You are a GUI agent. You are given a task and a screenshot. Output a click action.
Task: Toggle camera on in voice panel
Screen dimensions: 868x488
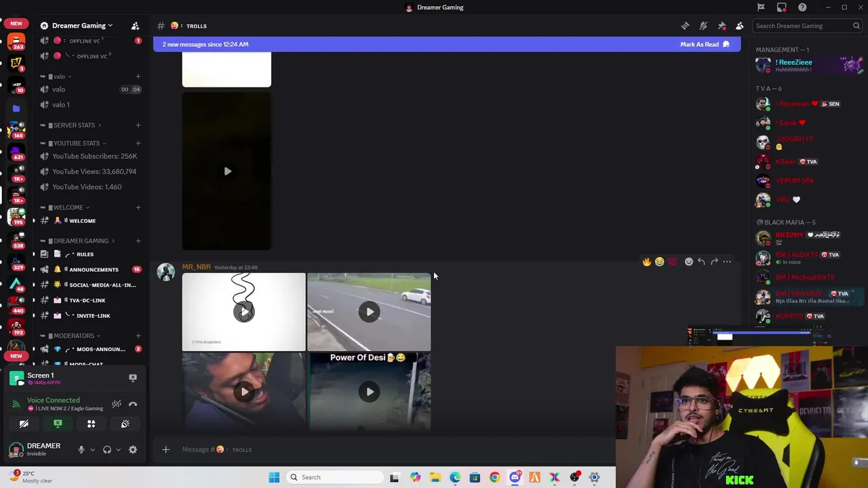24,424
